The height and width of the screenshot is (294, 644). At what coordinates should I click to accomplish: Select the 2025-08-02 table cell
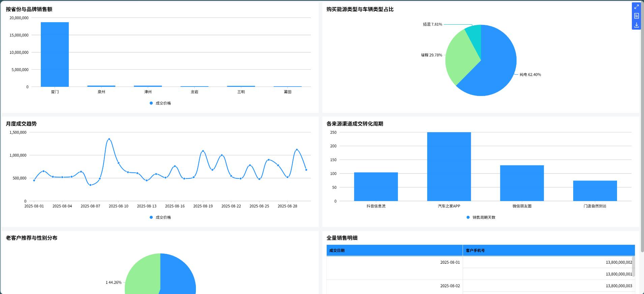394,287
